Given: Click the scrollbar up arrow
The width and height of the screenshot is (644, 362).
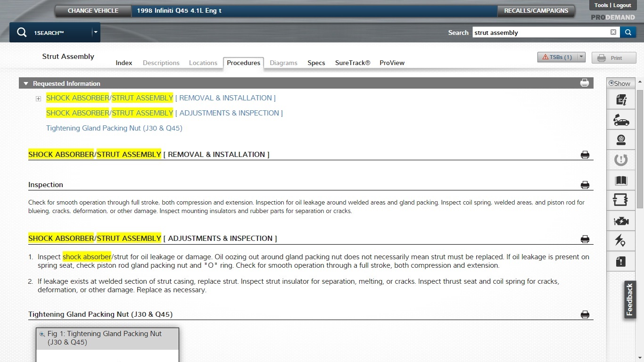Looking at the screenshot, I should (640, 82).
